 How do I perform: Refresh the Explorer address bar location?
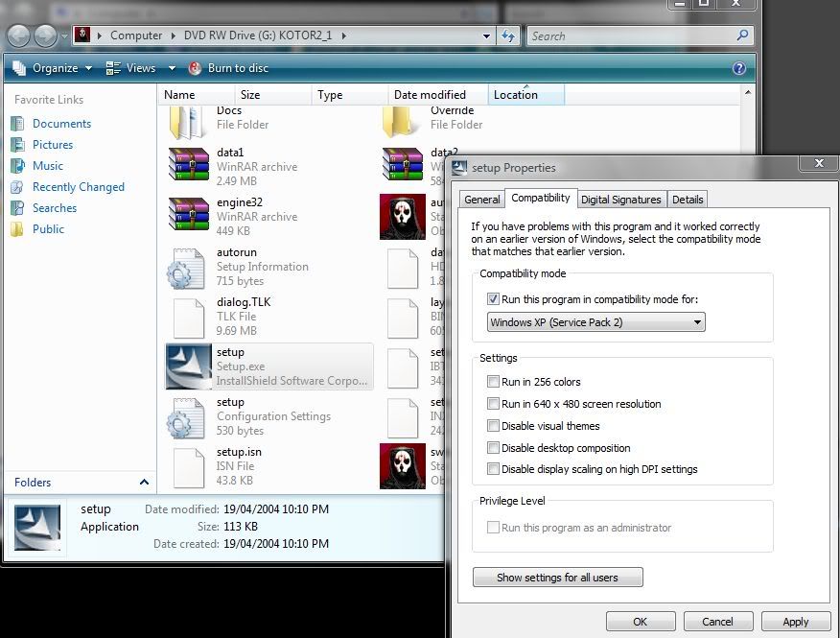(x=507, y=35)
